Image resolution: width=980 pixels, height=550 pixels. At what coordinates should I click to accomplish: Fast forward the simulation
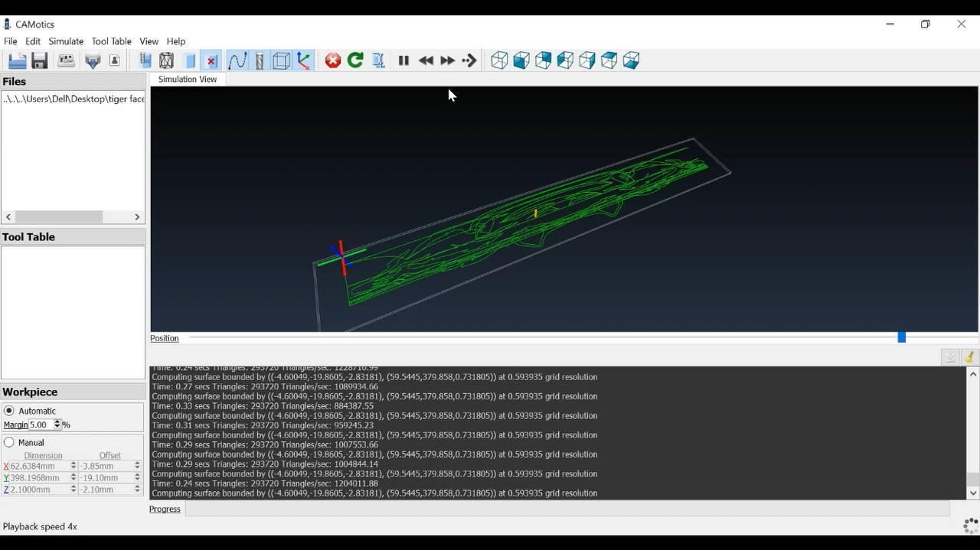click(447, 60)
